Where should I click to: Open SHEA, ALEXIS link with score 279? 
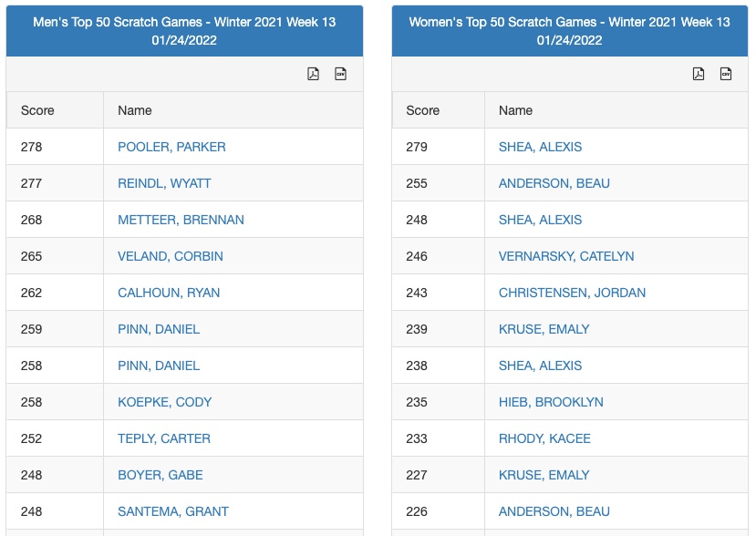[x=540, y=147]
